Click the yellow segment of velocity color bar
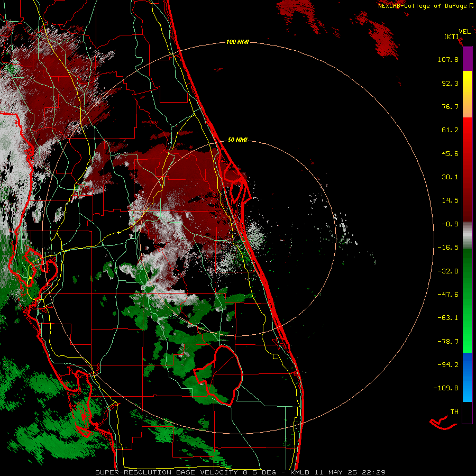Viewport: 476px width, 476px height. point(467,82)
